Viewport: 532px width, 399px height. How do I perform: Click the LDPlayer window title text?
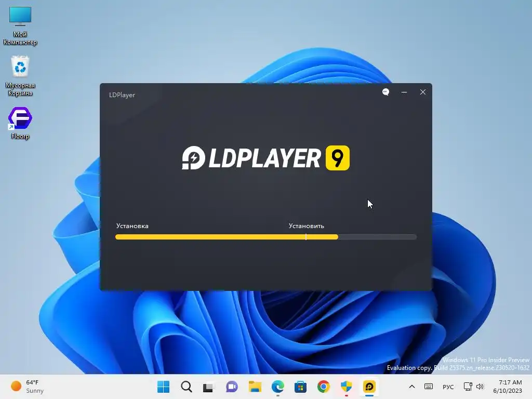(122, 95)
